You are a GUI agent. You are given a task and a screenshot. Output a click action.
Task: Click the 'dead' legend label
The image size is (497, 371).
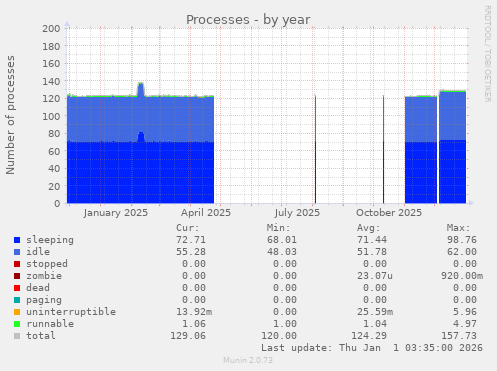click(38, 288)
